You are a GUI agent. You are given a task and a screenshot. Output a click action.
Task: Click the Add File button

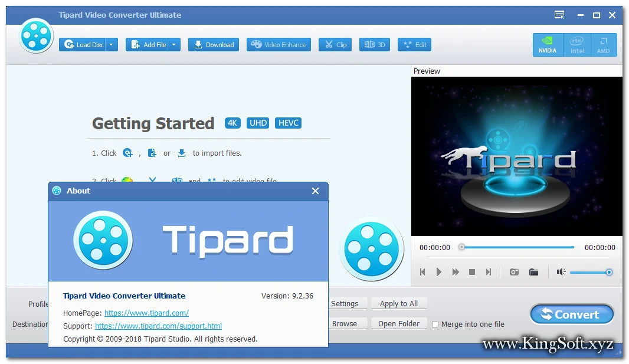(148, 45)
